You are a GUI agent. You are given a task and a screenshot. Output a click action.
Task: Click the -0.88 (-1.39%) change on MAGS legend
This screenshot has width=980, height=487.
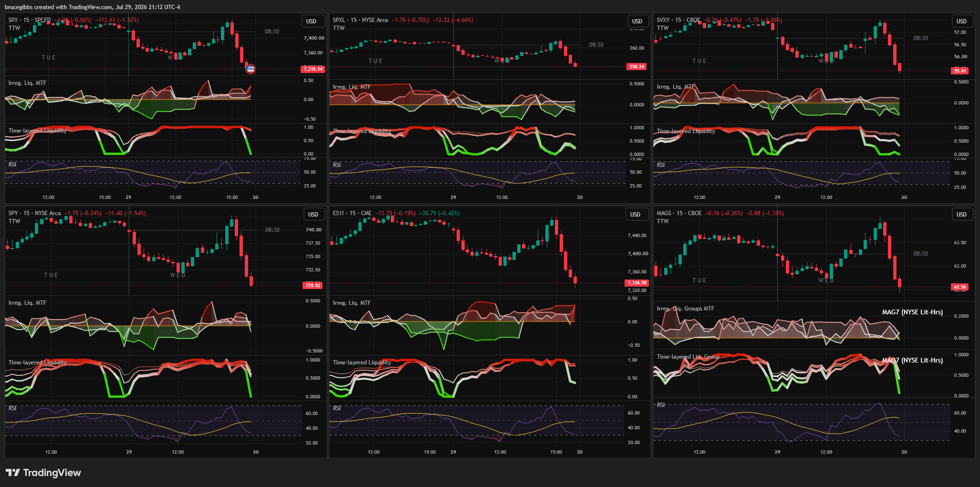[x=765, y=213]
